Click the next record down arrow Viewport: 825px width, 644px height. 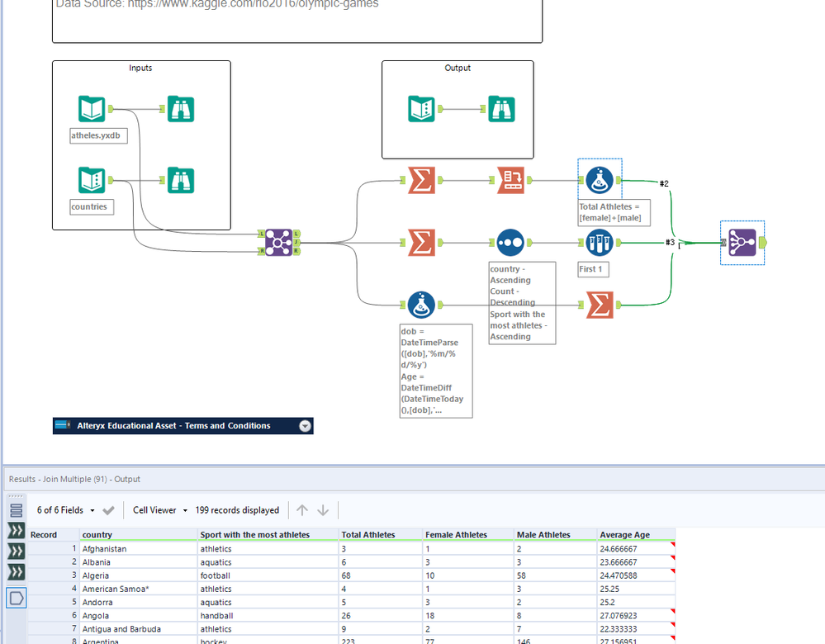click(323, 510)
